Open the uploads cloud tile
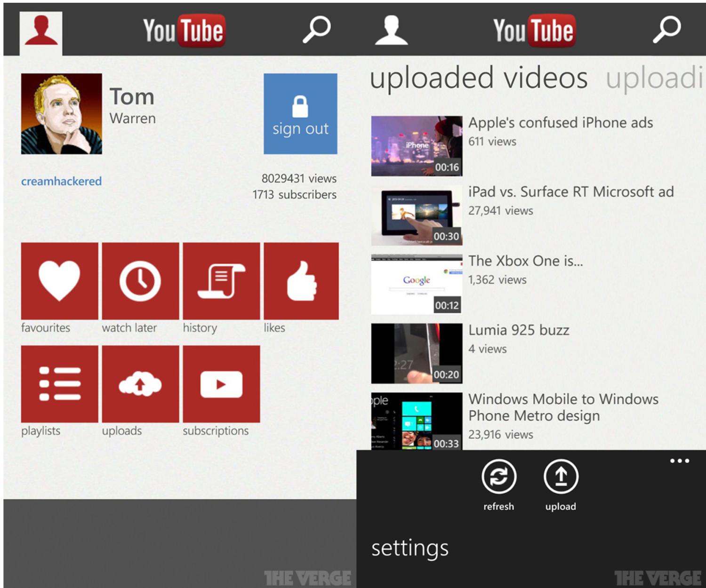 point(140,384)
